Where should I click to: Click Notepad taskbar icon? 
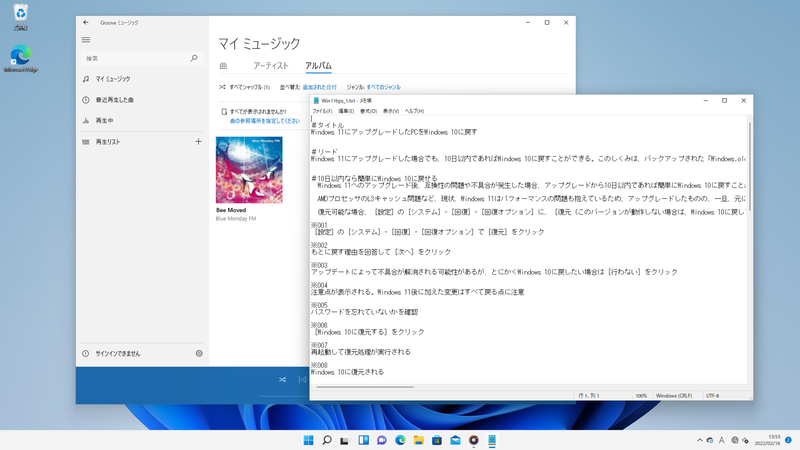coord(492,440)
